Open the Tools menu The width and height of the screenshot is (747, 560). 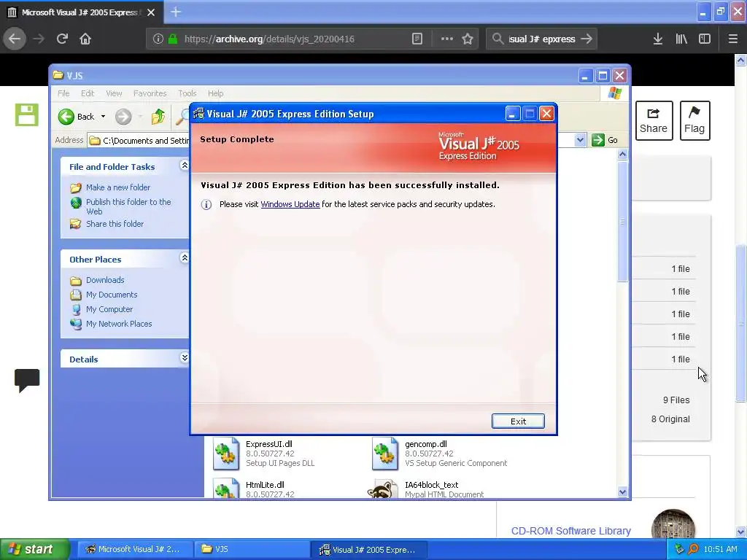click(x=187, y=93)
